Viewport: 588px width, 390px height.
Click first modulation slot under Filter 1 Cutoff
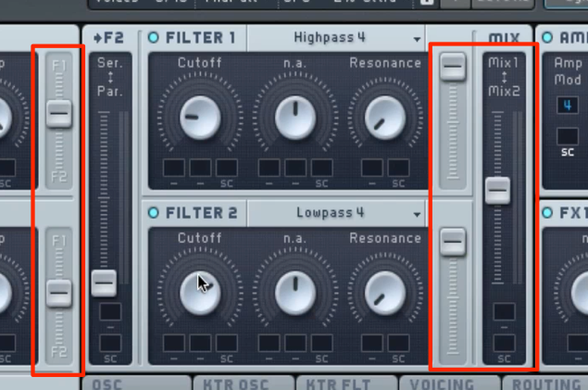[x=174, y=168]
